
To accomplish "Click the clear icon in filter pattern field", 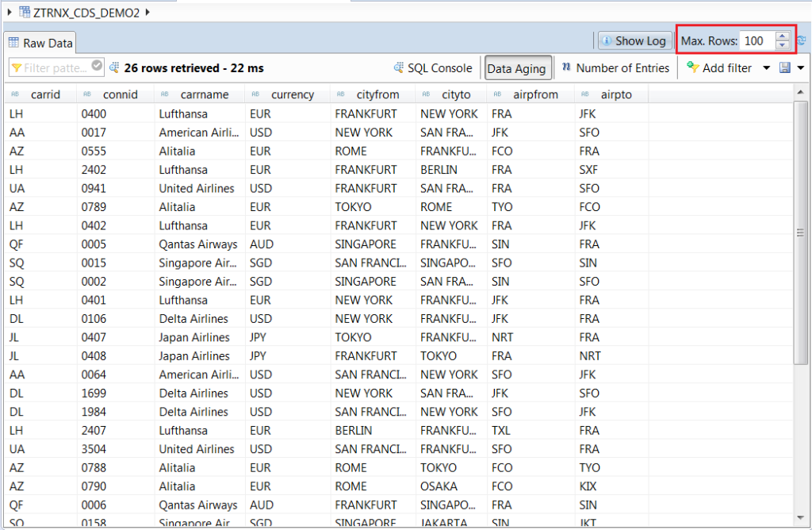I will coord(97,65).
